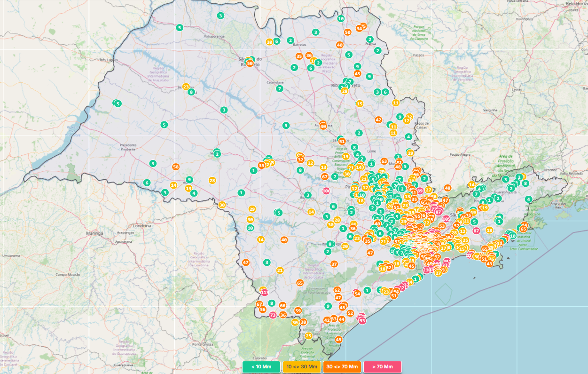Select orange 50 marker at São José do Rio Preto
Viewport: 588px width, 374px height.
250,63
